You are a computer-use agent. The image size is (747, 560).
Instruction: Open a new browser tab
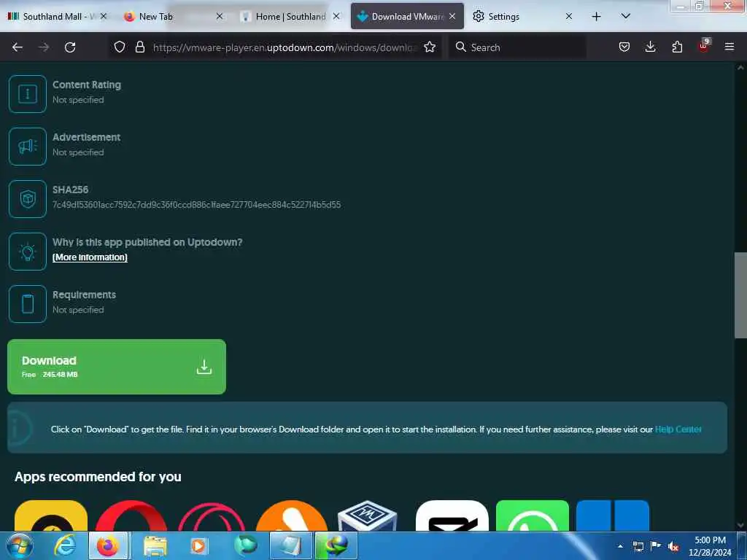click(596, 17)
